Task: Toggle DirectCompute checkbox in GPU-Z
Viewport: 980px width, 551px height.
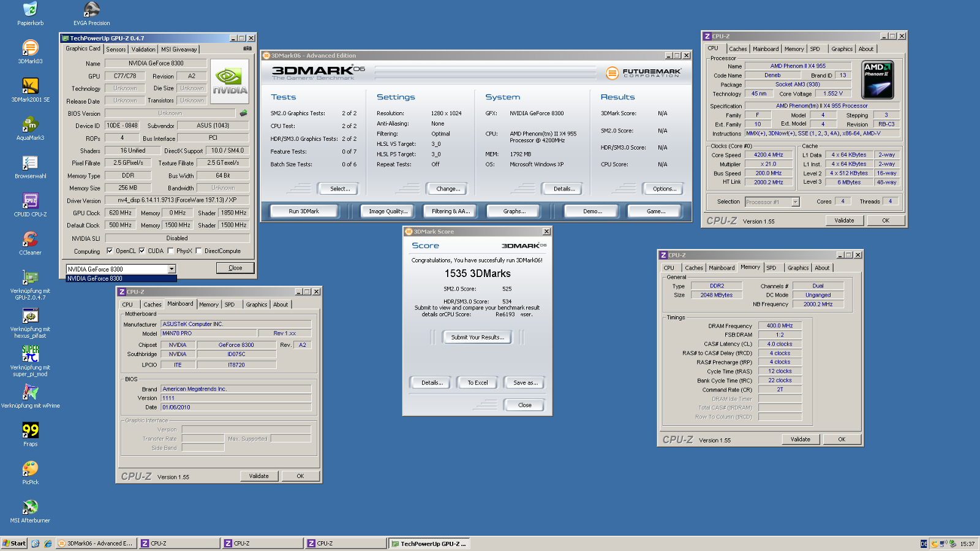Action: pos(198,251)
